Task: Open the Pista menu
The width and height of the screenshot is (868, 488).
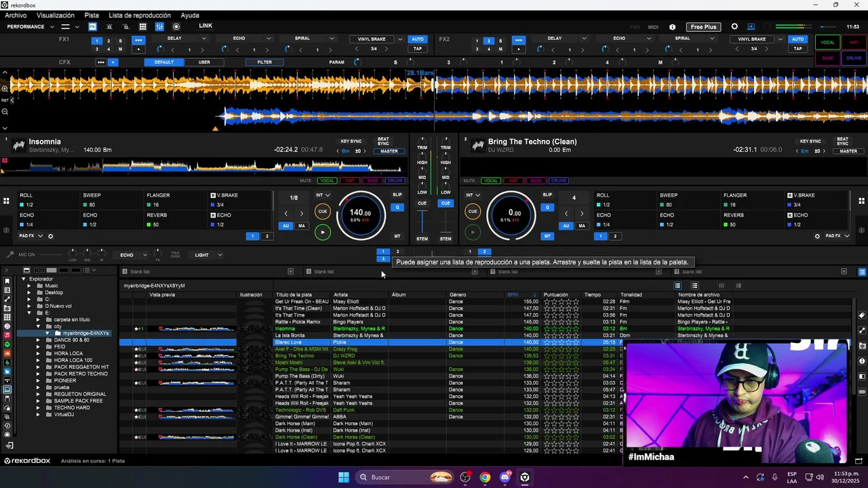Action: tap(92, 16)
